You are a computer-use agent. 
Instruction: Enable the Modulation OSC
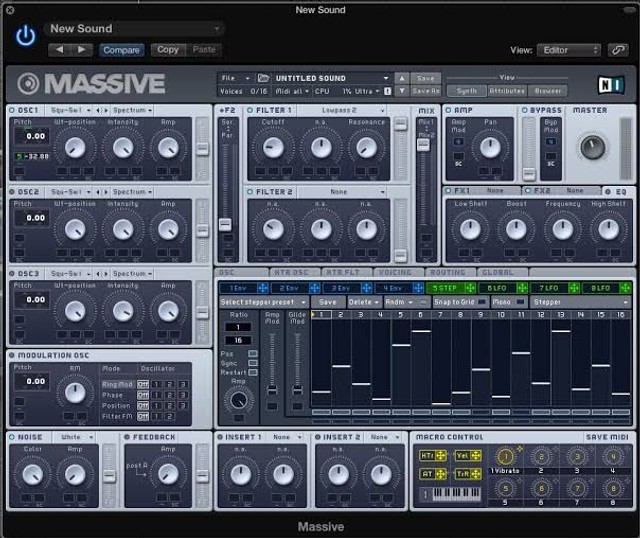(x=12, y=355)
